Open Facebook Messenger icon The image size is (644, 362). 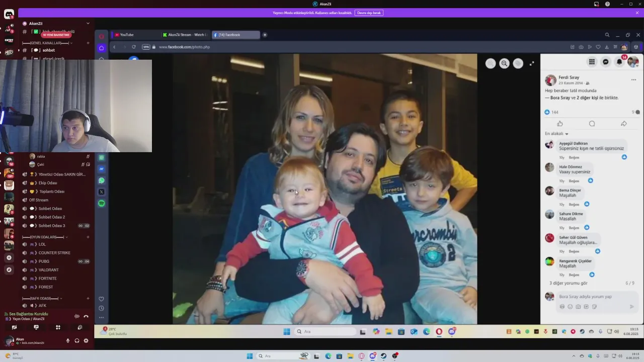pos(606,62)
